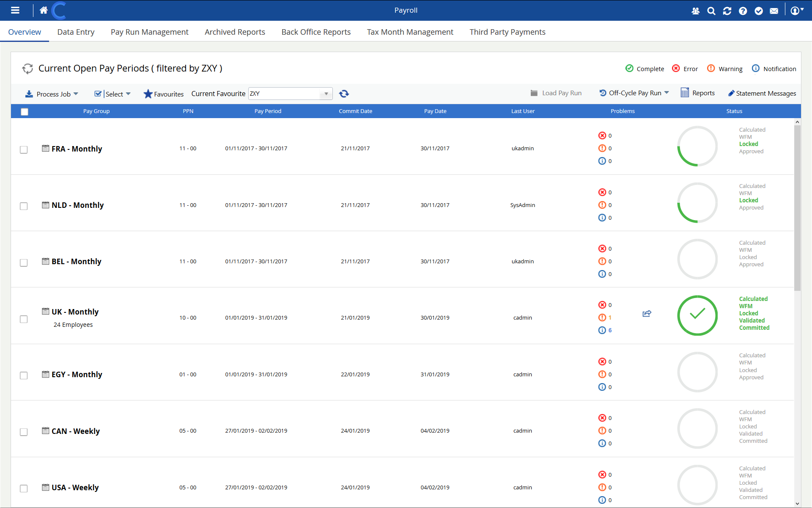Refresh the current favourite filter
This screenshot has height=508, width=812.
click(x=344, y=94)
